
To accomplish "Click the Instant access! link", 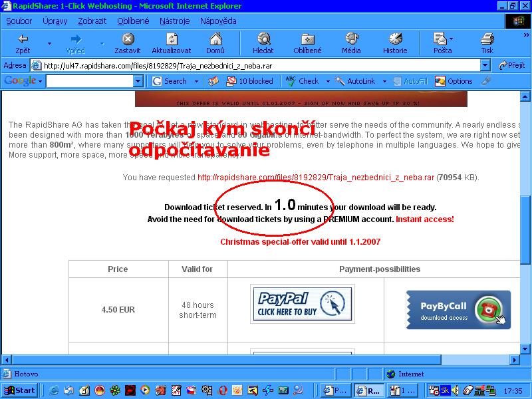I will pos(425,219).
